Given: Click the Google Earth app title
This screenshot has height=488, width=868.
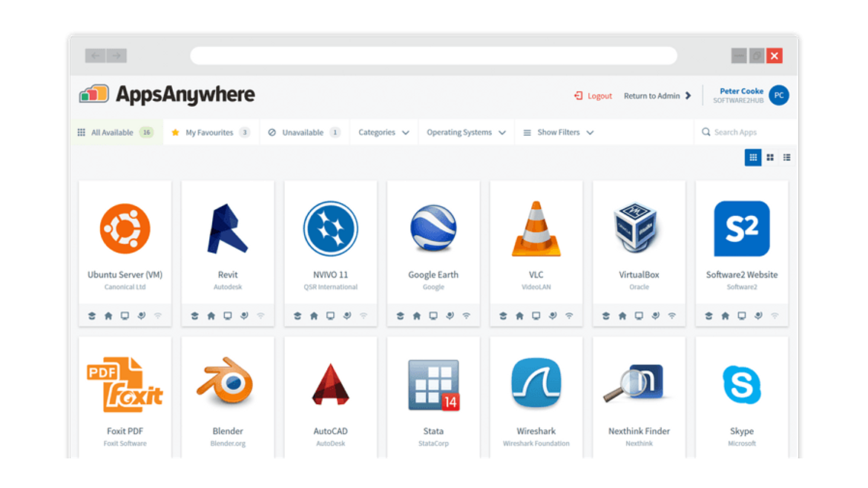Looking at the screenshot, I should click(433, 274).
